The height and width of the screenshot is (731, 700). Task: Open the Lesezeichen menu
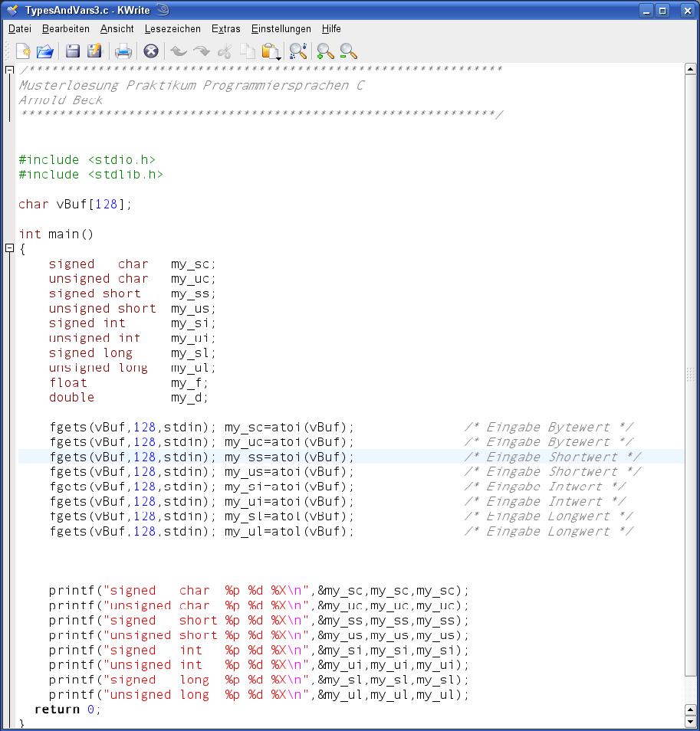tap(173, 29)
